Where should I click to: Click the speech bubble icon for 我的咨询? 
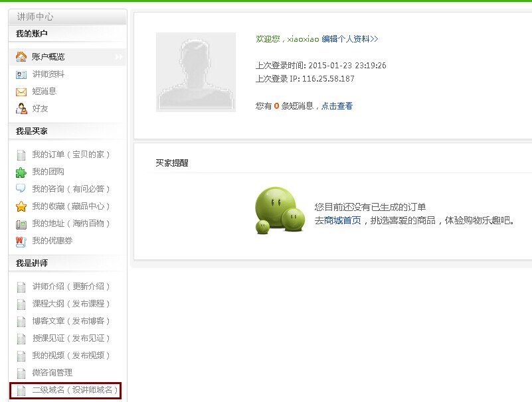[21, 189]
